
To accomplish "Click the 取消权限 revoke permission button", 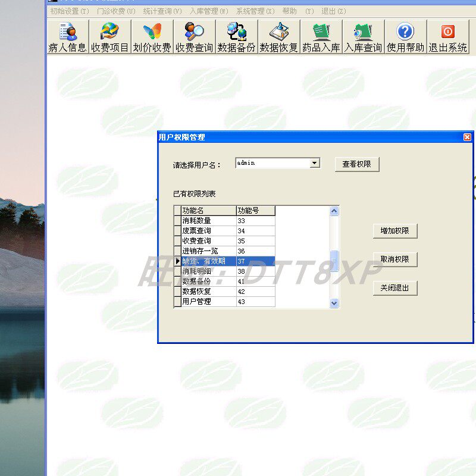I will tap(395, 259).
